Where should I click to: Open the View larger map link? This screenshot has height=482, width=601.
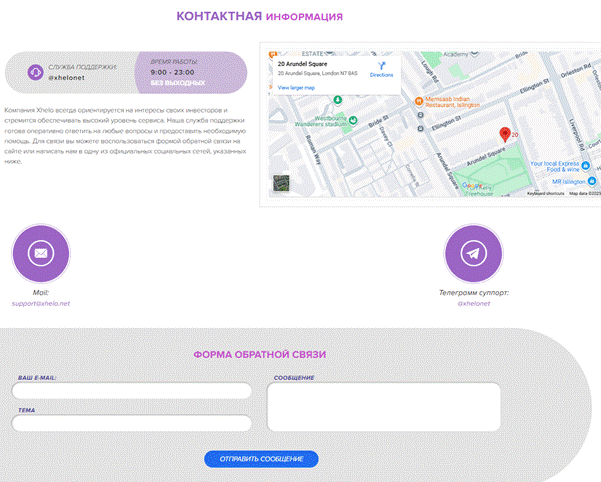coord(298,88)
